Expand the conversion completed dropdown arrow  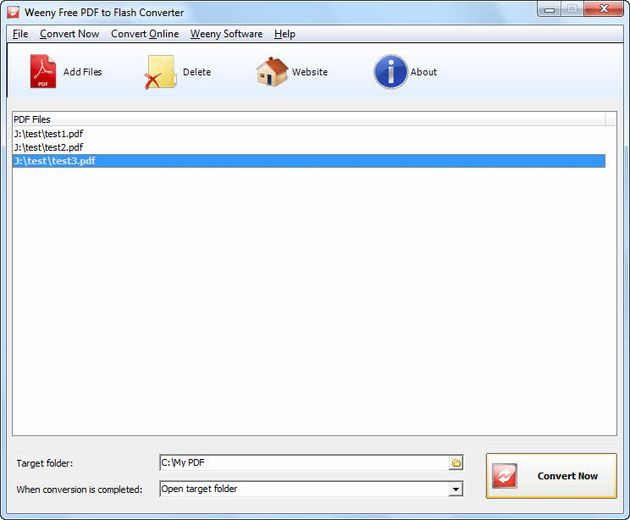[x=456, y=489]
